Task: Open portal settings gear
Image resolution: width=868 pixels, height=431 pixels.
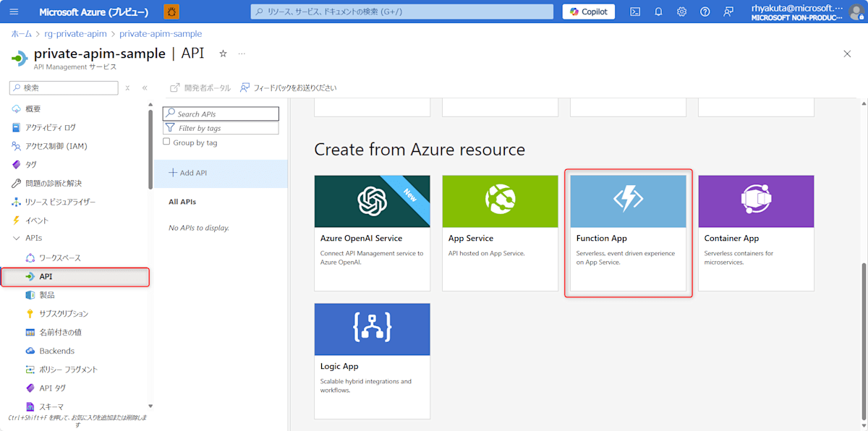Action: 681,12
